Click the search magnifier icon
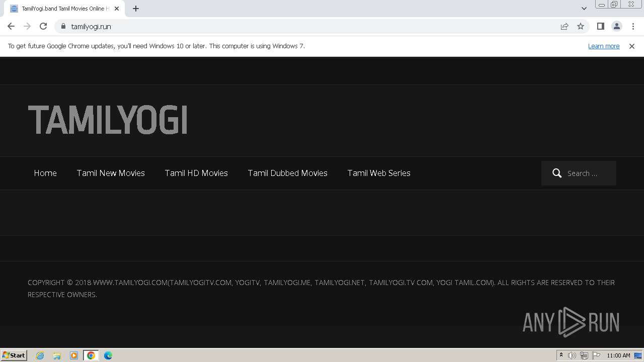This screenshot has width=644, height=362. (x=557, y=173)
